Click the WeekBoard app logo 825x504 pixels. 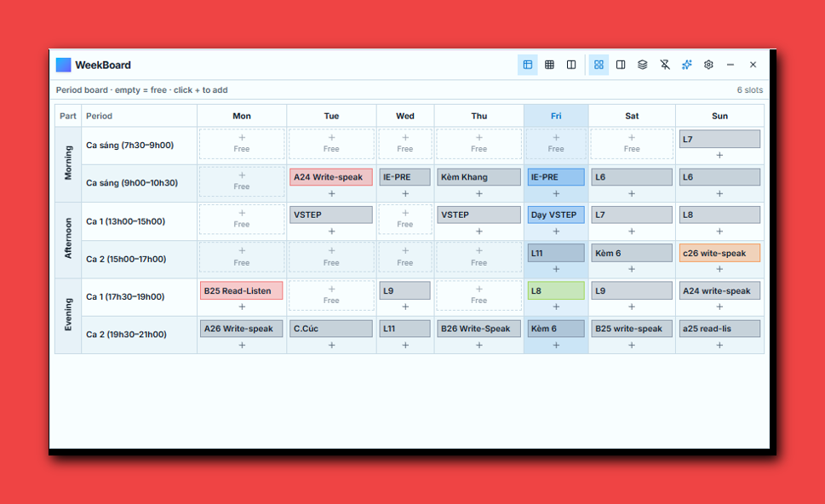[x=63, y=65]
